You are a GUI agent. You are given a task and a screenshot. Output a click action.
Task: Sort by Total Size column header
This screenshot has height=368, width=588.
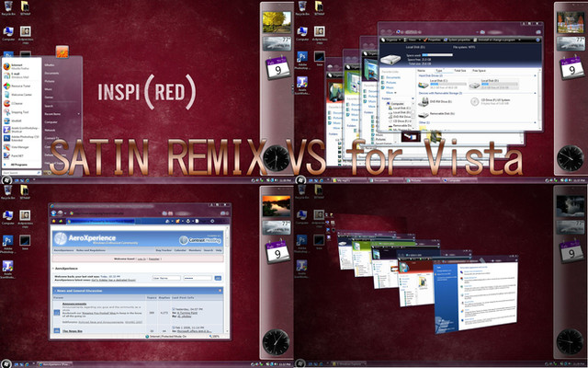coord(459,71)
